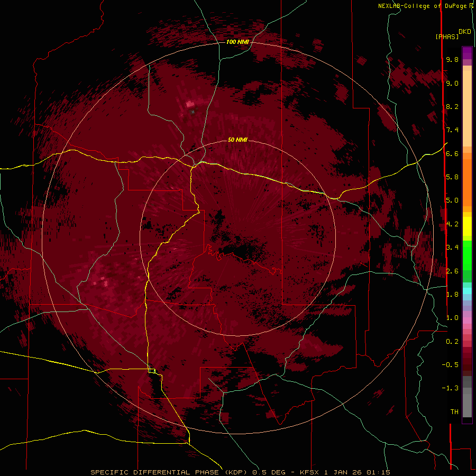Click the DKD product code text

[464, 32]
